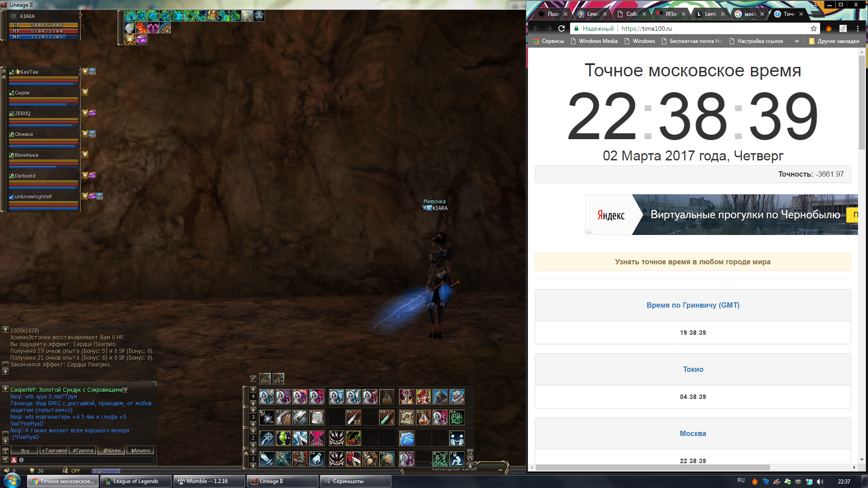This screenshot has height=488, width=868.
Task: Select the red-hat witch icon in row 4
Action: (424, 397)
